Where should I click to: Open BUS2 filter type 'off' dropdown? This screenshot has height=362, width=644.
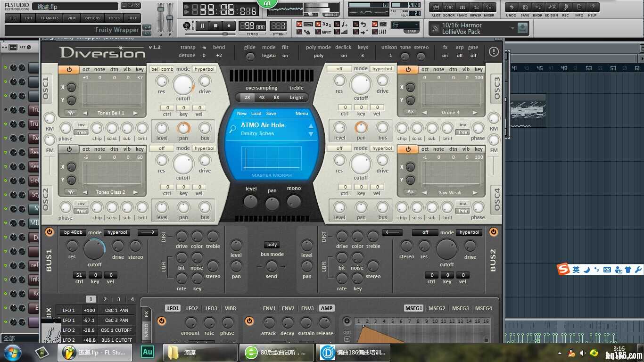tap(425, 232)
